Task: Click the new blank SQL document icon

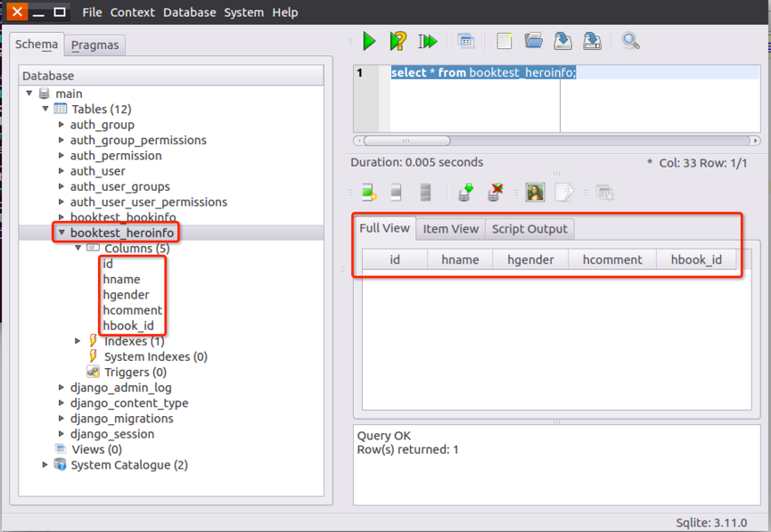Action: pyautogui.click(x=504, y=41)
